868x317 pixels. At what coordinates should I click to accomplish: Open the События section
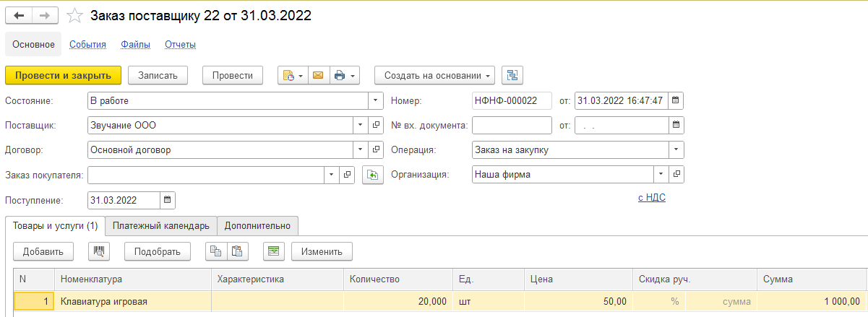point(87,45)
